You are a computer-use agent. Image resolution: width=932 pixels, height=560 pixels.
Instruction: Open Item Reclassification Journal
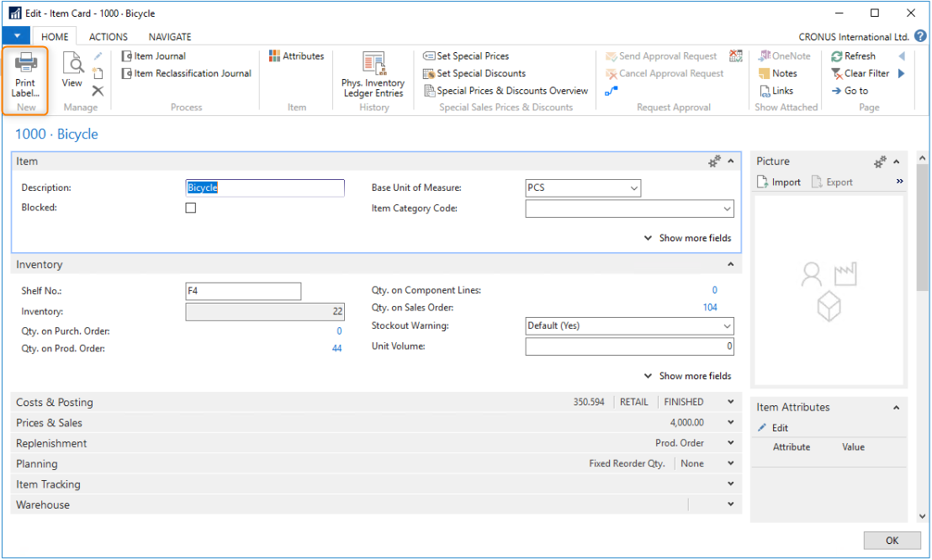(x=187, y=73)
